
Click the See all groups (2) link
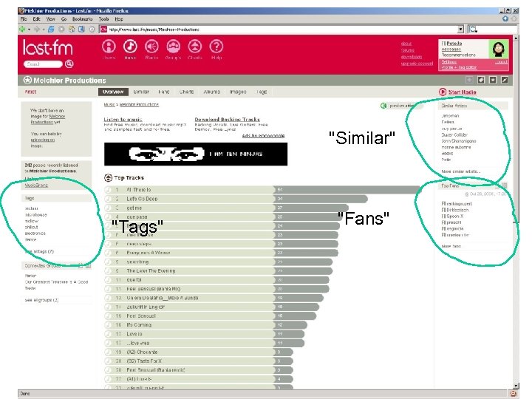click(41, 300)
